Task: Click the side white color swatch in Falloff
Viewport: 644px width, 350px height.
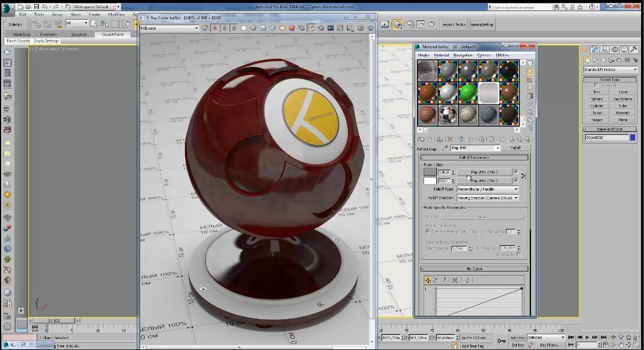Action: 430,181
